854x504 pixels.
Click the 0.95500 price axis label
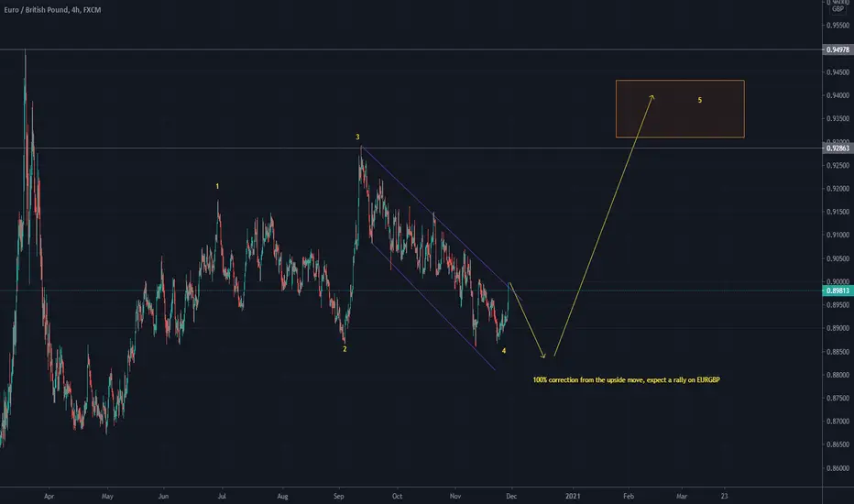(x=838, y=26)
